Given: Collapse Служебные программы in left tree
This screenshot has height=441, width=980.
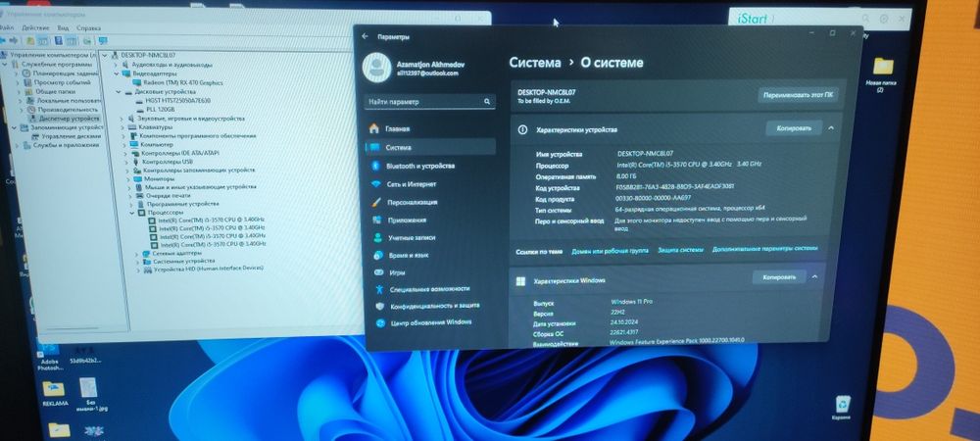Looking at the screenshot, I should pos(6,64).
